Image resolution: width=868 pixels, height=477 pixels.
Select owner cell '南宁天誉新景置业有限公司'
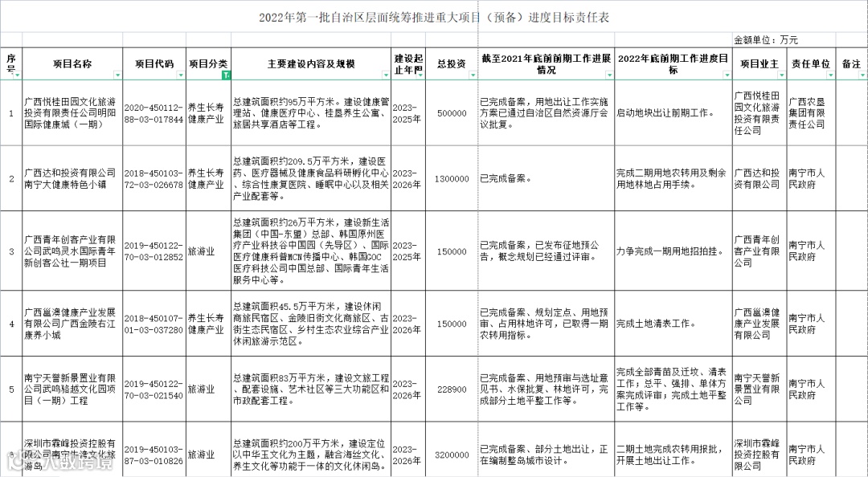coord(759,389)
